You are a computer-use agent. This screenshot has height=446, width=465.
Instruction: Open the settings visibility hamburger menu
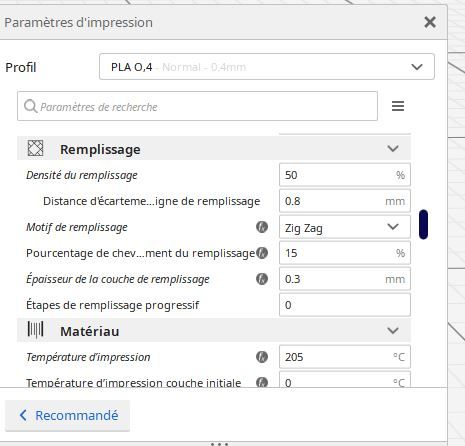tap(398, 106)
